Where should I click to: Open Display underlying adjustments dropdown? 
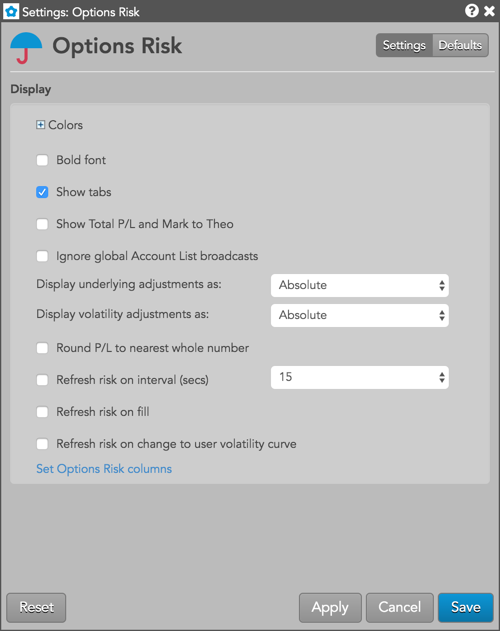point(360,285)
